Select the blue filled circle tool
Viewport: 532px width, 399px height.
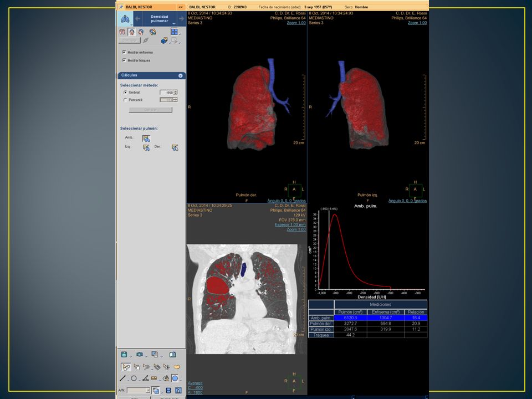pyautogui.click(x=175, y=378)
